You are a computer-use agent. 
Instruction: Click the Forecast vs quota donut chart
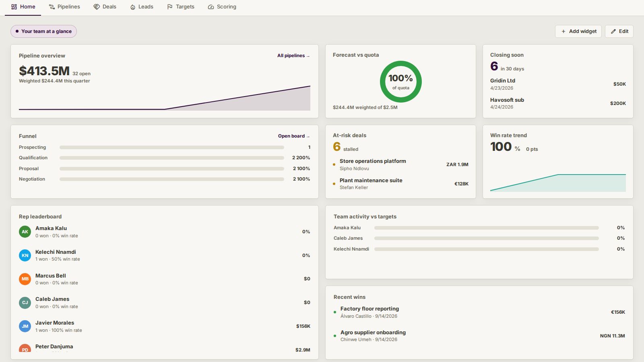pos(400,82)
